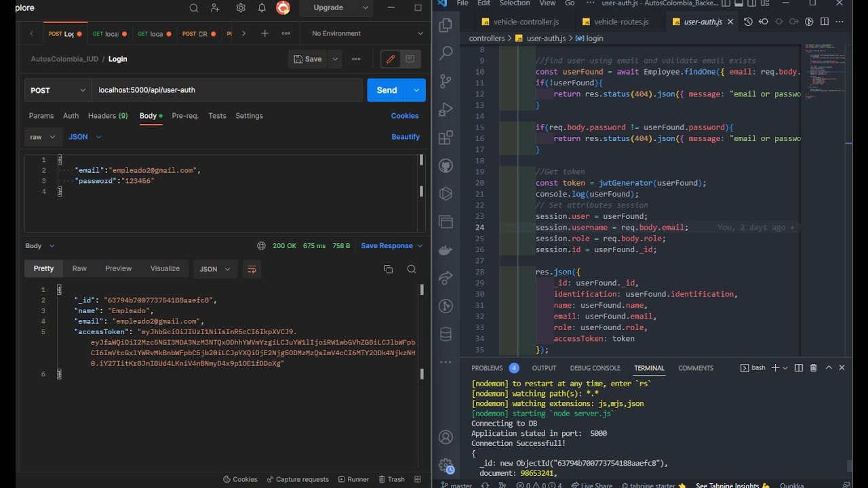The image size is (868, 488).
Task: Switch response view to Visualize
Action: click(x=165, y=268)
